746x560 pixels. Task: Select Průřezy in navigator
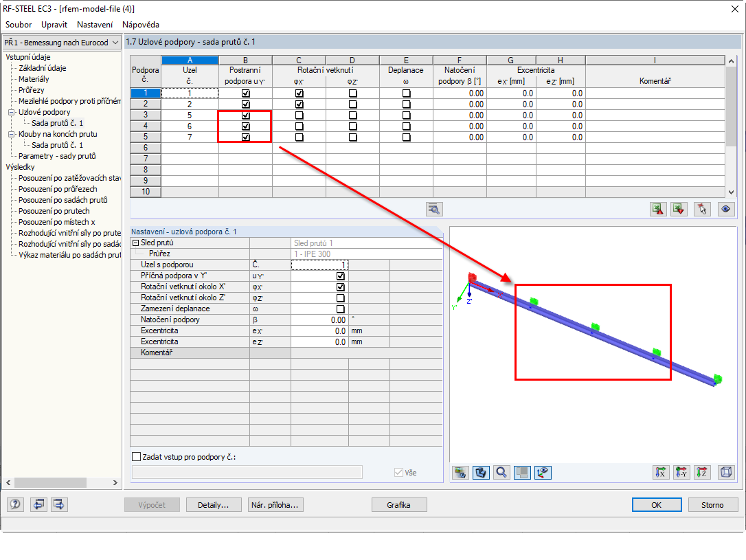(32, 90)
